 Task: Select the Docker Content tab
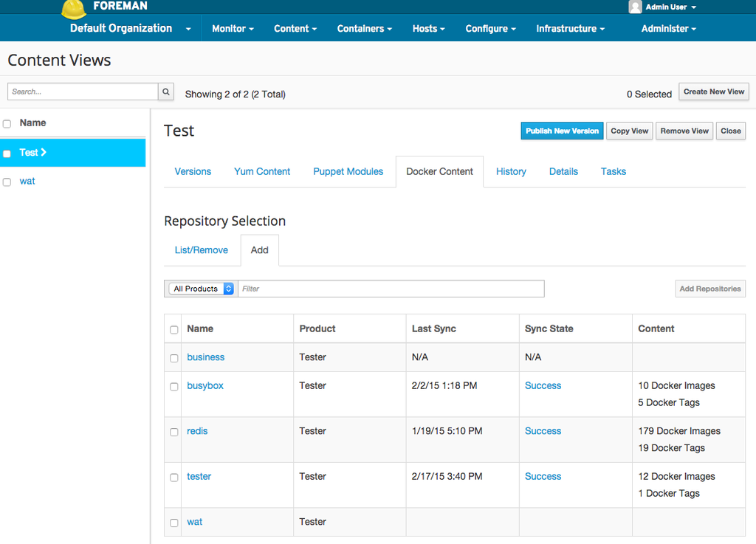tap(440, 171)
